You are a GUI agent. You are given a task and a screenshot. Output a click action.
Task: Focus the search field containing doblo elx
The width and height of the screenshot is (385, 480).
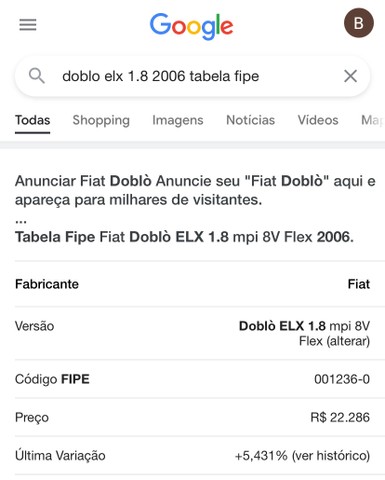(x=192, y=76)
